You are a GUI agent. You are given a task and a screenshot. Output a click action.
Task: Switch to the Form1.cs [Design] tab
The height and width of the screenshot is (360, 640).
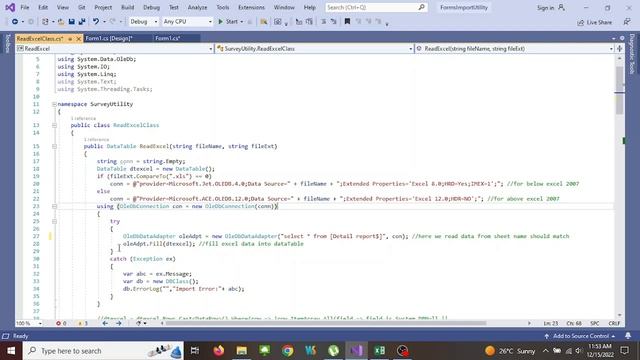109,38
